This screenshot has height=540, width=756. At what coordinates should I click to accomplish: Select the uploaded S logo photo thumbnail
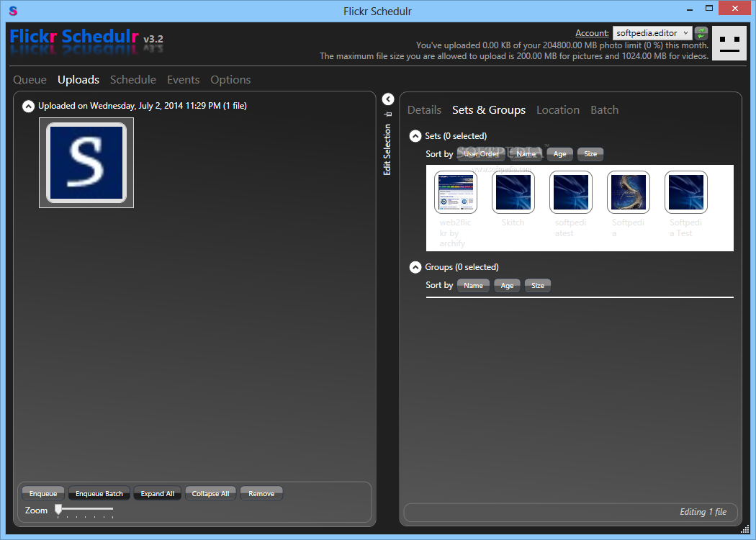pos(86,163)
